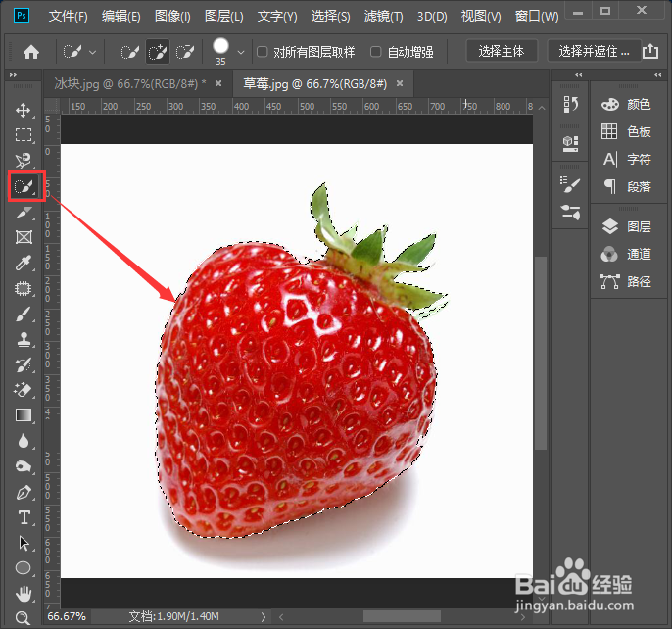Click the horizontal canvas scrollbar thumb
Image resolution: width=672 pixels, height=629 pixels.
[x=402, y=616]
